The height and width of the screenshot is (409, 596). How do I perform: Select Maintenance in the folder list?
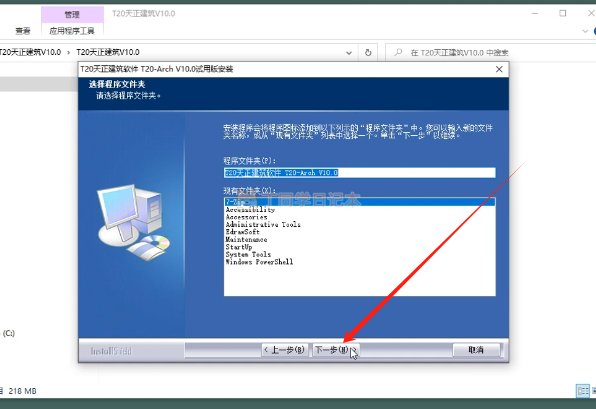(x=246, y=239)
